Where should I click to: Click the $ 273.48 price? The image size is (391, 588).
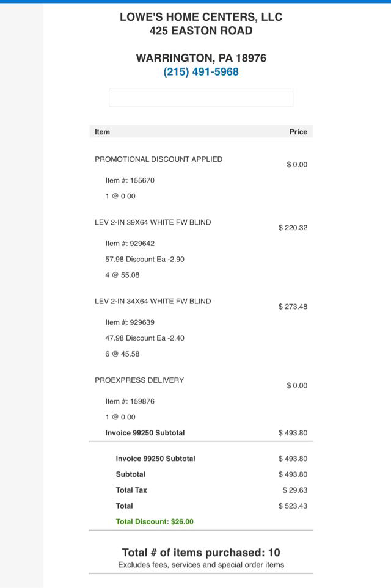(293, 307)
